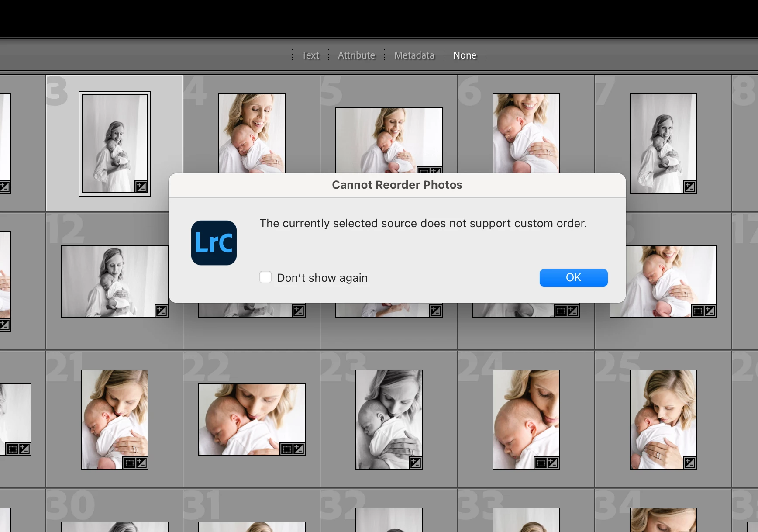
Task: Select photo thumbnail in cell 21
Action: (x=115, y=420)
